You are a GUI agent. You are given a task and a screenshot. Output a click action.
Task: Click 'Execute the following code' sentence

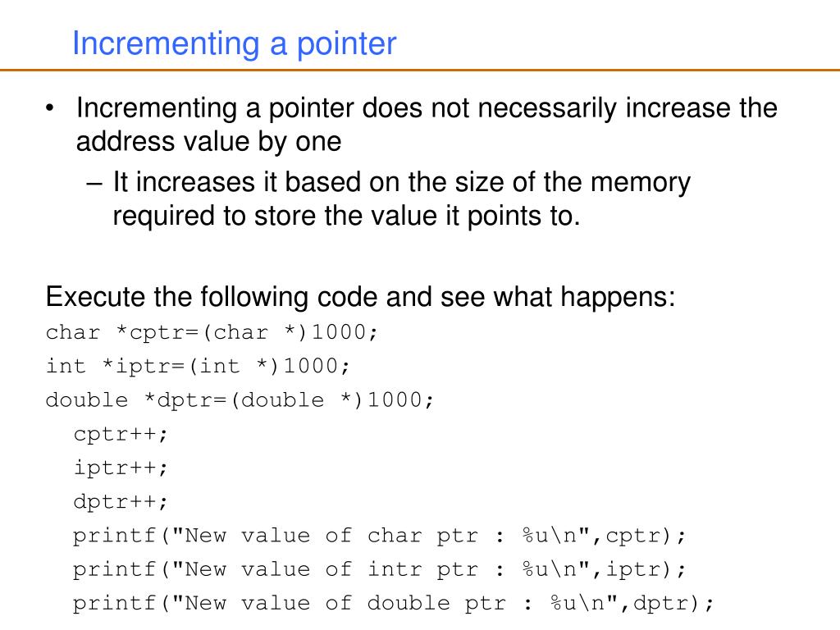(360, 297)
